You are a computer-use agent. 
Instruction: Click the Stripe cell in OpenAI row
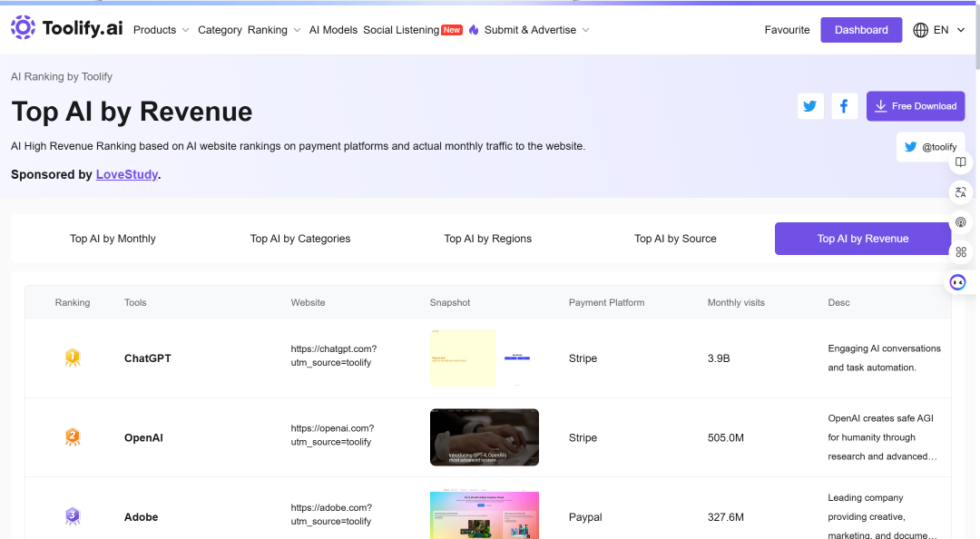(x=583, y=437)
